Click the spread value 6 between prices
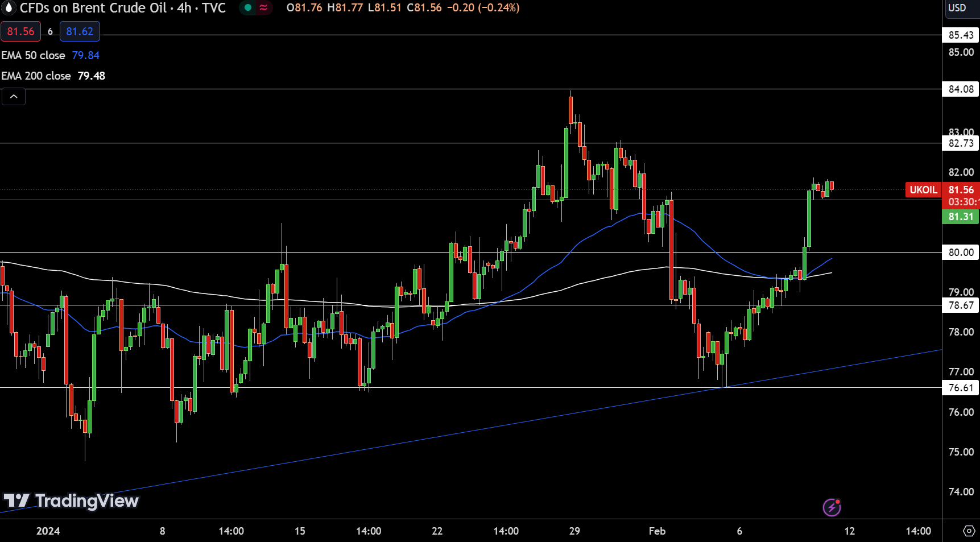This screenshot has width=980, height=542. [50, 32]
